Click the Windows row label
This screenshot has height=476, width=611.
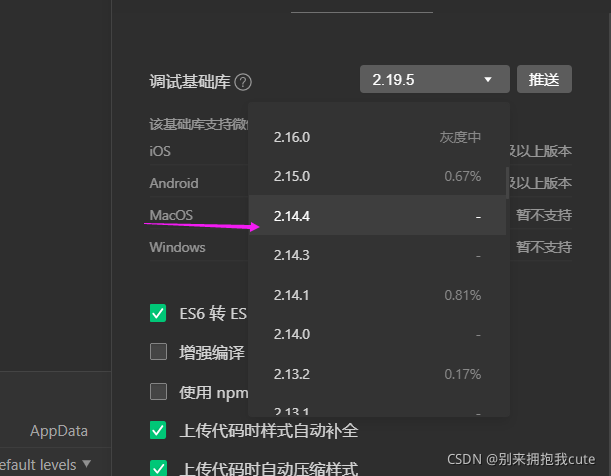point(177,247)
